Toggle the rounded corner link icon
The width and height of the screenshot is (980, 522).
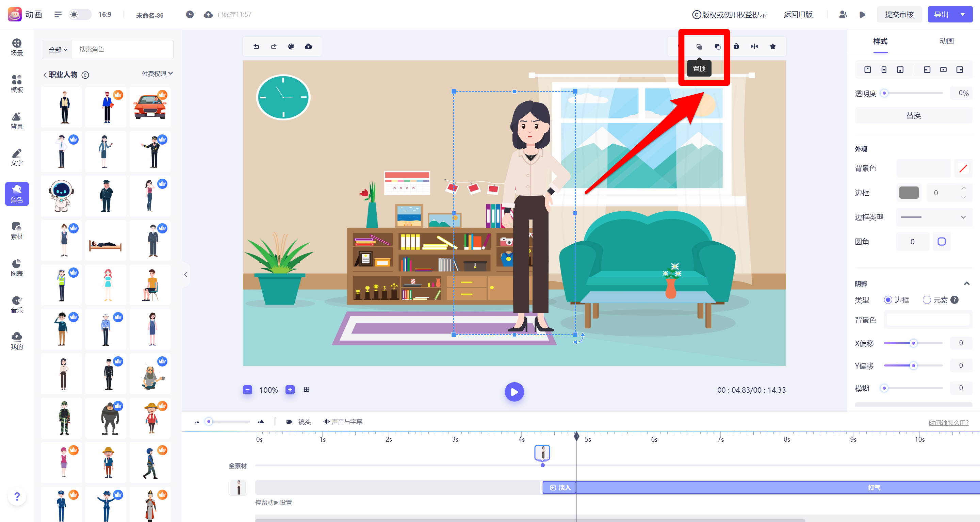(x=942, y=242)
